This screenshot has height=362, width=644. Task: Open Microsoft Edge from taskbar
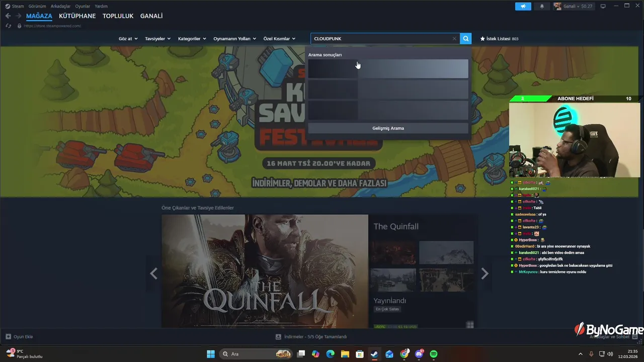pyautogui.click(x=330, y=354)
